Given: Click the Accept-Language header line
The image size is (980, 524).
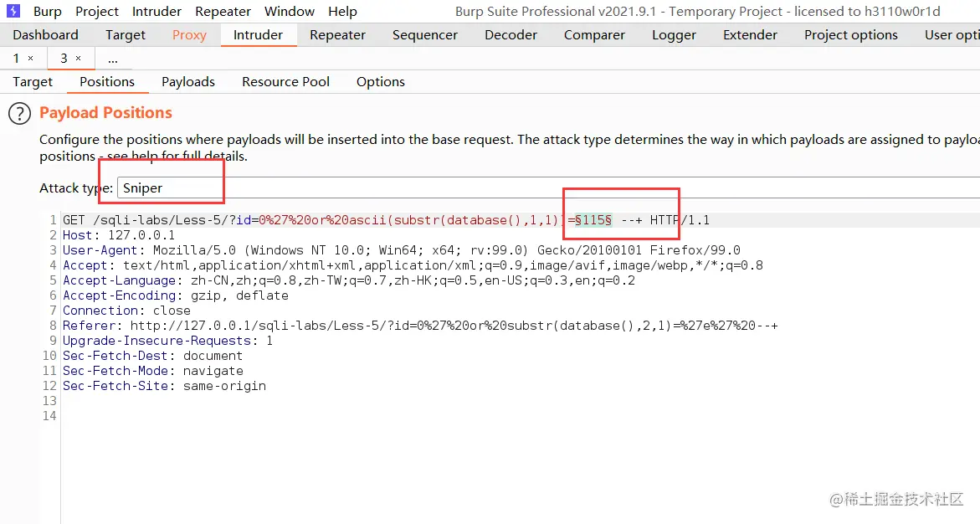Looking at the screenshot, I should [x=349, y=280].
